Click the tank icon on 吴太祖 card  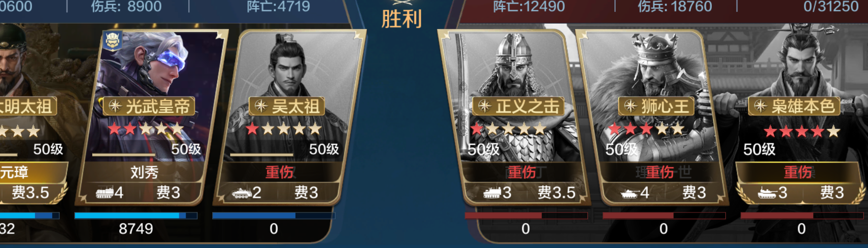pos(242,193)
